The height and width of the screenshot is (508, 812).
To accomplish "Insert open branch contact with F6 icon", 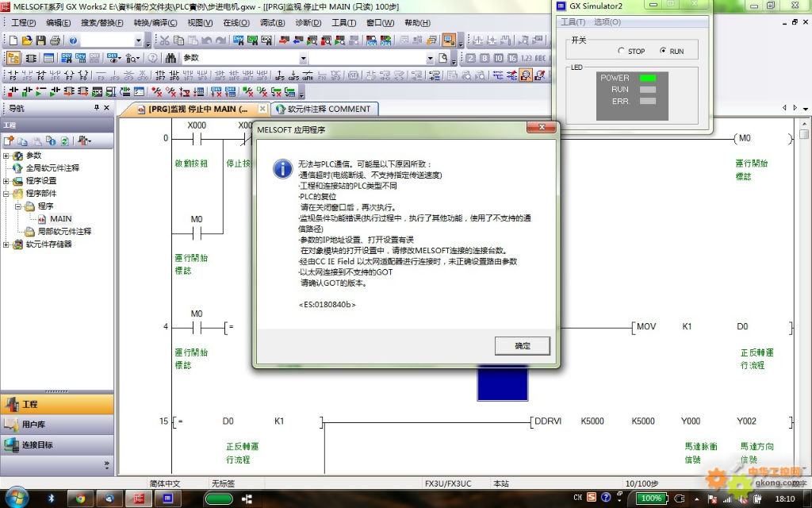I will (x=41, y=75).
